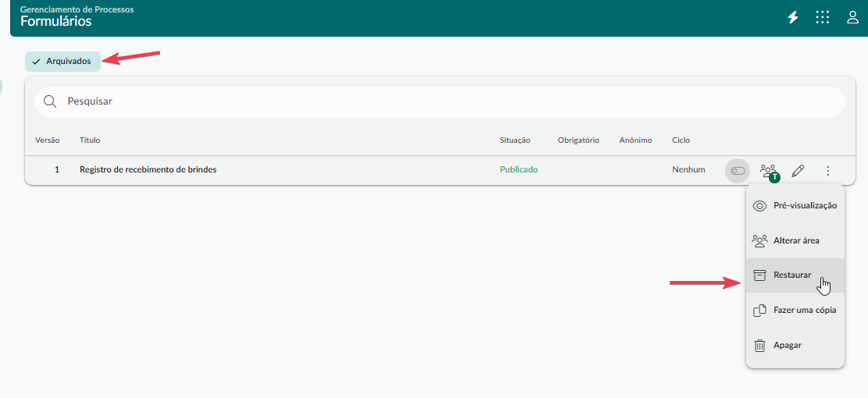Image resolution: width=868 pixels, height=398 pixels.
Task: Click into the Pesquisar search field
Action: (x=440, y=101)
